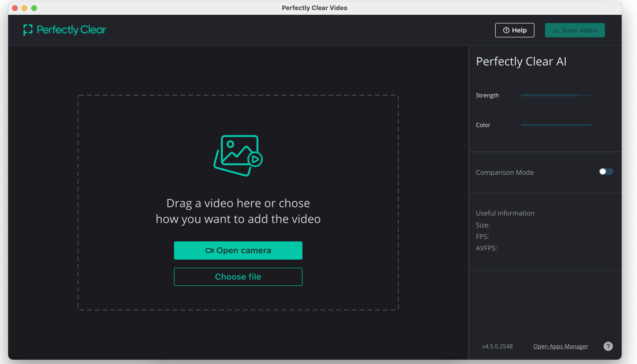Click the FPS: label
This screenshot has width=637, height=364.
click(482, 237)
